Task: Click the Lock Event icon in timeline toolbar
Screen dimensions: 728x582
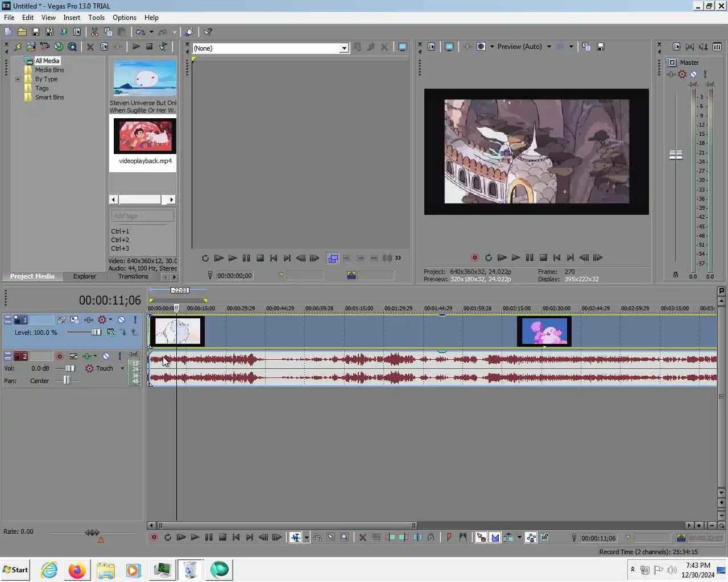Action: tap(431, 537)
